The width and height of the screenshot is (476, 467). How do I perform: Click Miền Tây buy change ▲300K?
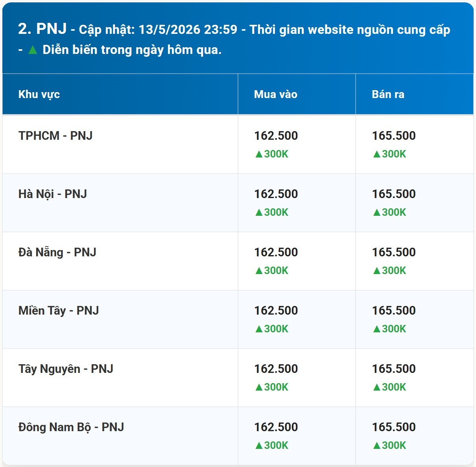coord(271,329)
